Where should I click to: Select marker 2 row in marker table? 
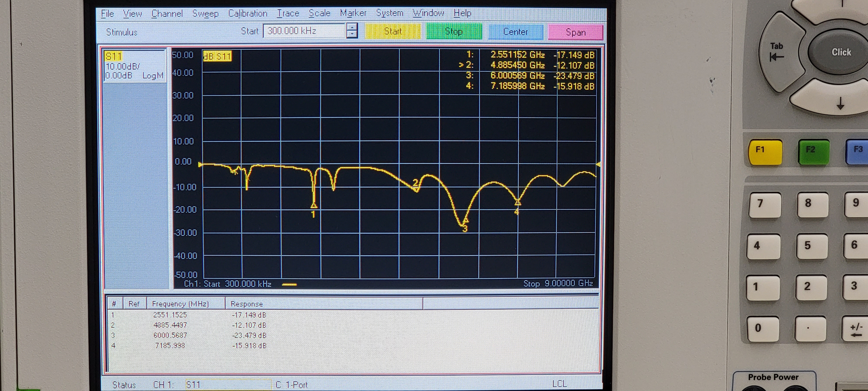pyautogui.click(x=170, y=325)
